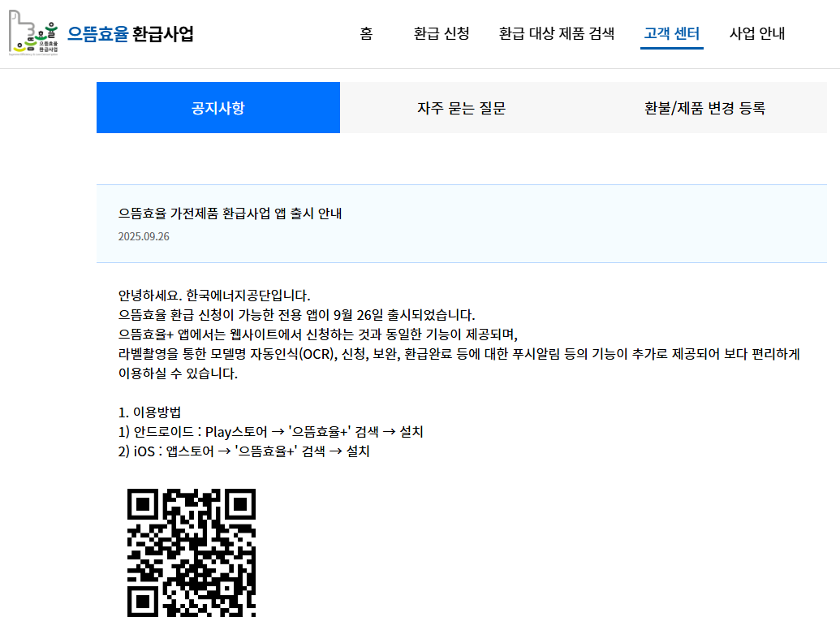The width and height of the screenshot is (840, 626).
Task: Go to the 홈 menu
Action: 366,33
